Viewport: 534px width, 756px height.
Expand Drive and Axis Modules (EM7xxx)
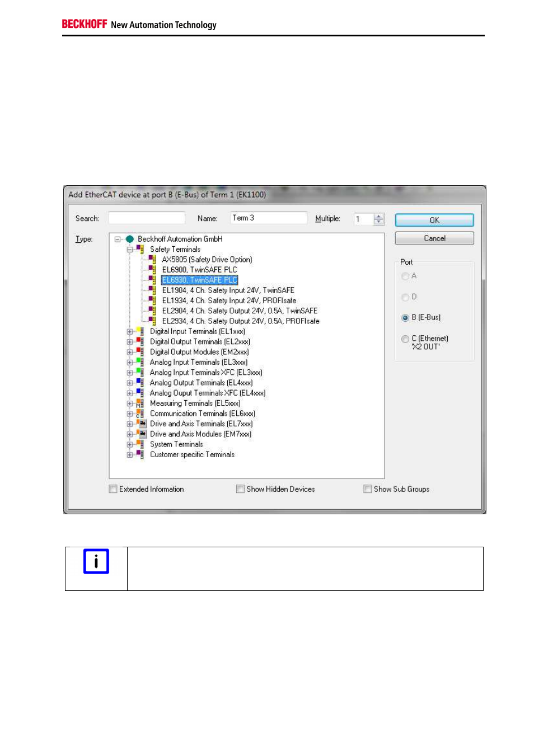pos(130,434)
